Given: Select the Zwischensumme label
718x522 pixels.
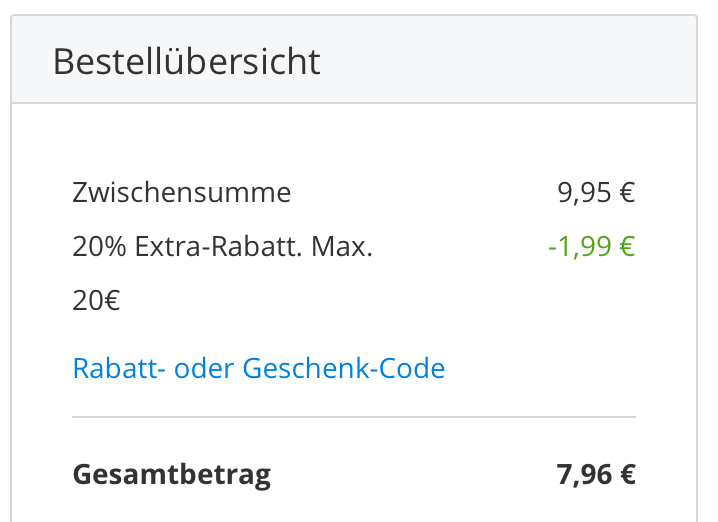Looking at the screenshot, I should pos(181,192).
